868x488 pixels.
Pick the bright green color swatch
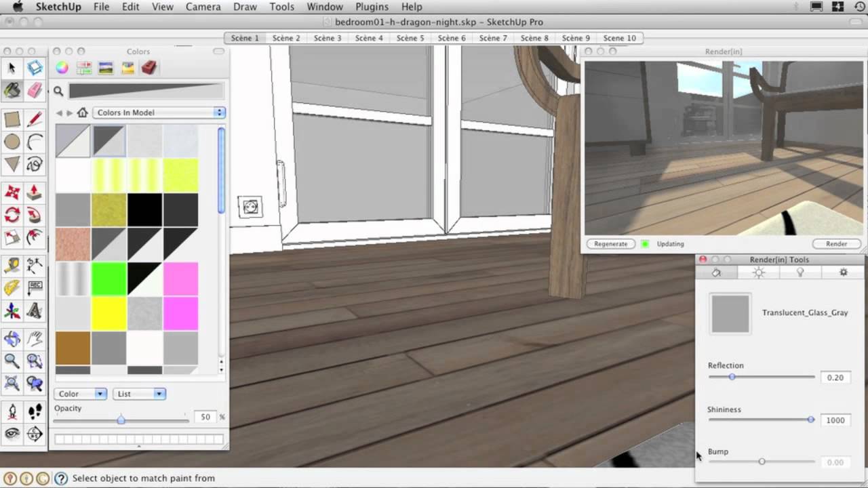coord(108,279)
